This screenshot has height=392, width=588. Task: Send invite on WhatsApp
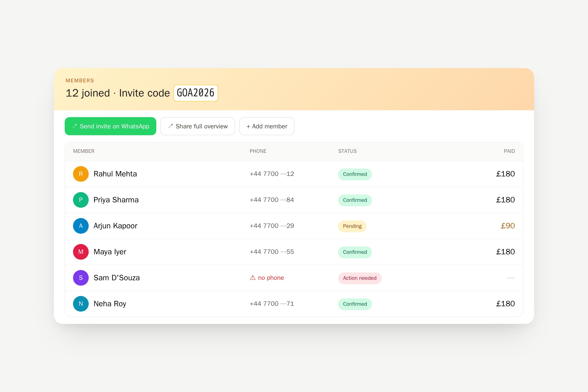click(110, 126)
